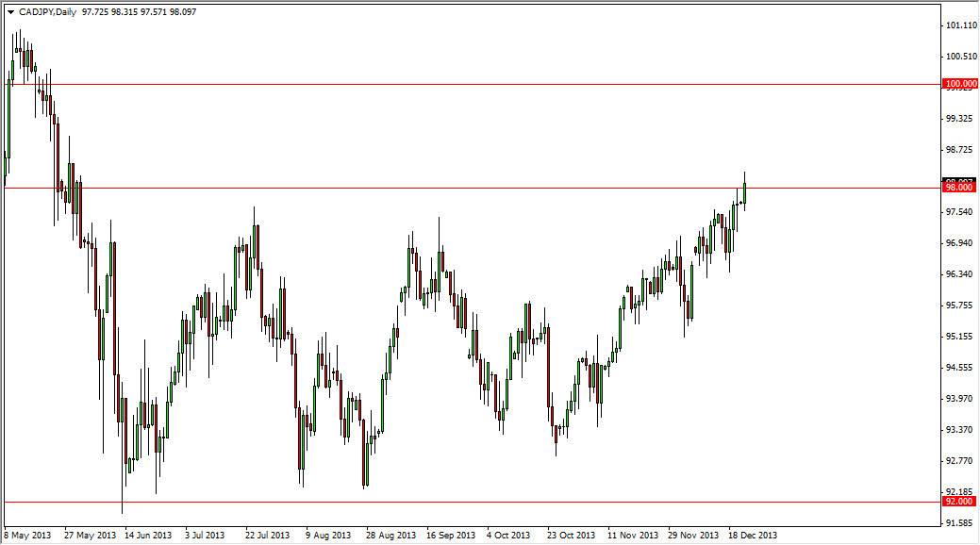Click the 96.340 price axis label
Image resolution: width=980 pixels, height=545 pixels.
pyautogui.click(x=959, y=274)
